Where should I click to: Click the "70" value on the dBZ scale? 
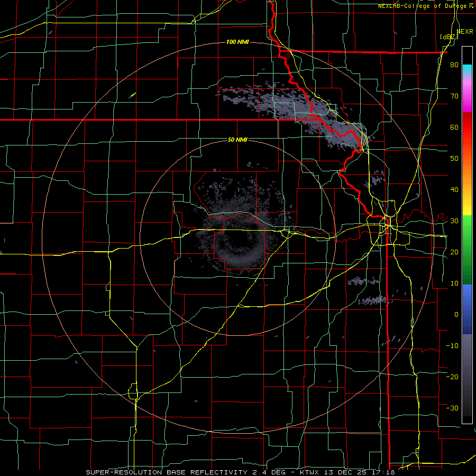[454, 96]
